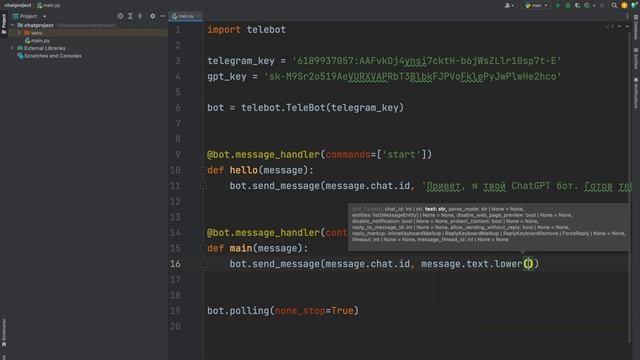Click the Profile run icon in toolbar
The height and width of the screenshot is (360, 640).
[587, 5]
